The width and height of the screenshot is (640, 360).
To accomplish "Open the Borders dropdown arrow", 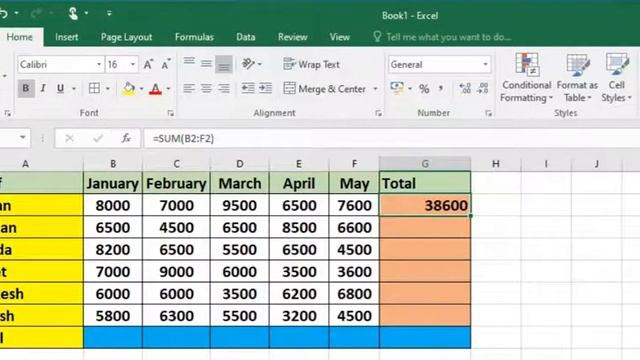I will [x=108, y=89].
